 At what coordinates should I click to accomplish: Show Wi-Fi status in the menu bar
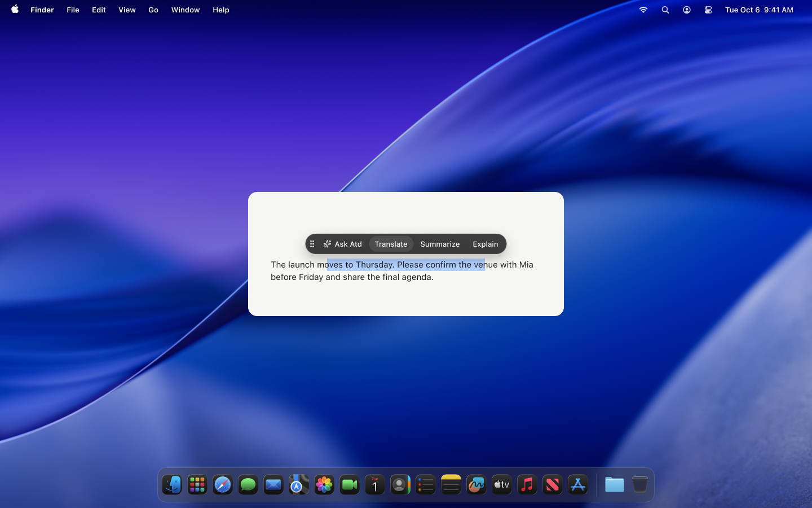[643, 10]
